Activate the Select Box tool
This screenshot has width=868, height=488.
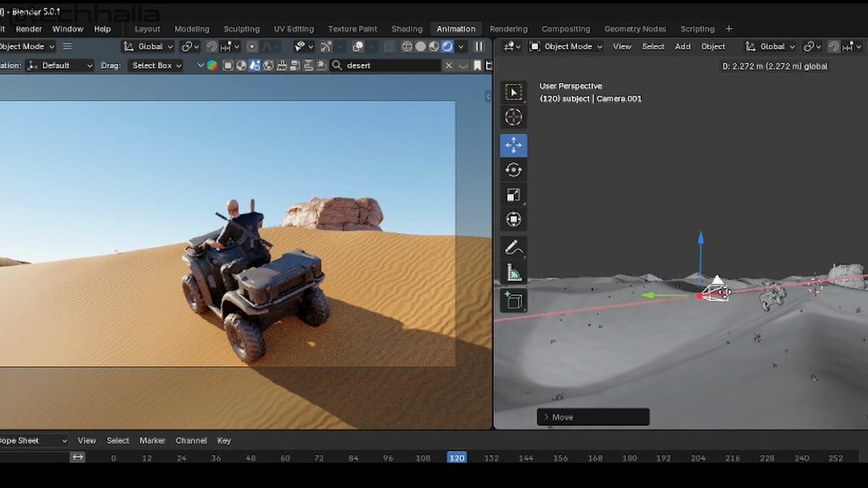514,93
